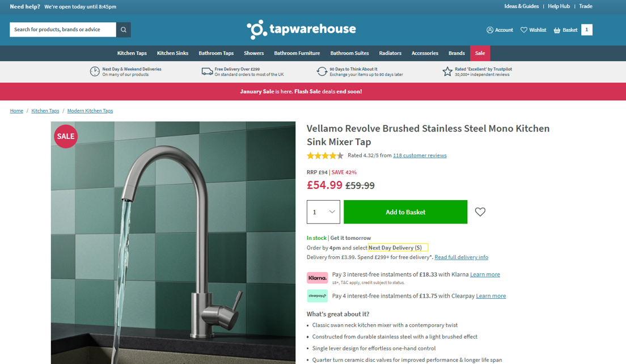The width and height of the screenshot is (626, 364).
Task: Add product to wishlist with the heart icon
Action: click(480, 212)
